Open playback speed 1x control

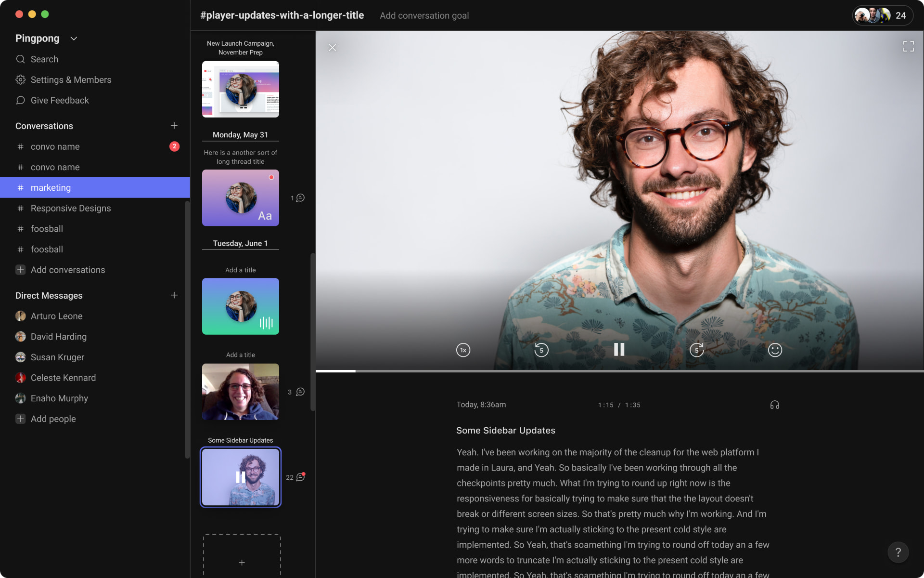463,350
